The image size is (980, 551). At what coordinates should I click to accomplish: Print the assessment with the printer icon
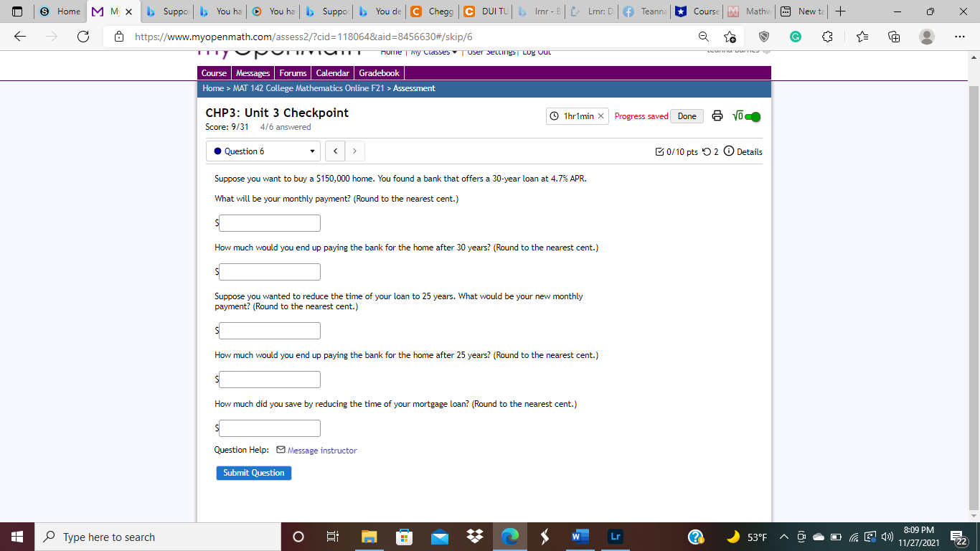[717, 116]
